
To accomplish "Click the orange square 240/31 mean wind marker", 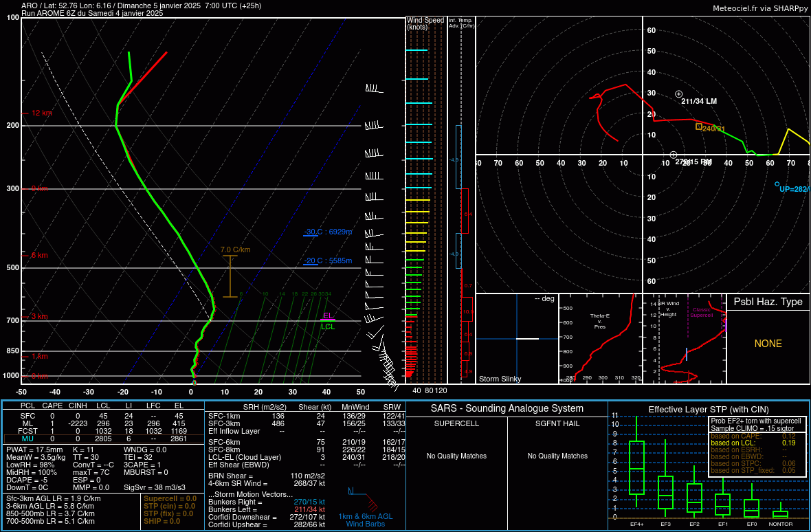I will [x=699, y=126].
